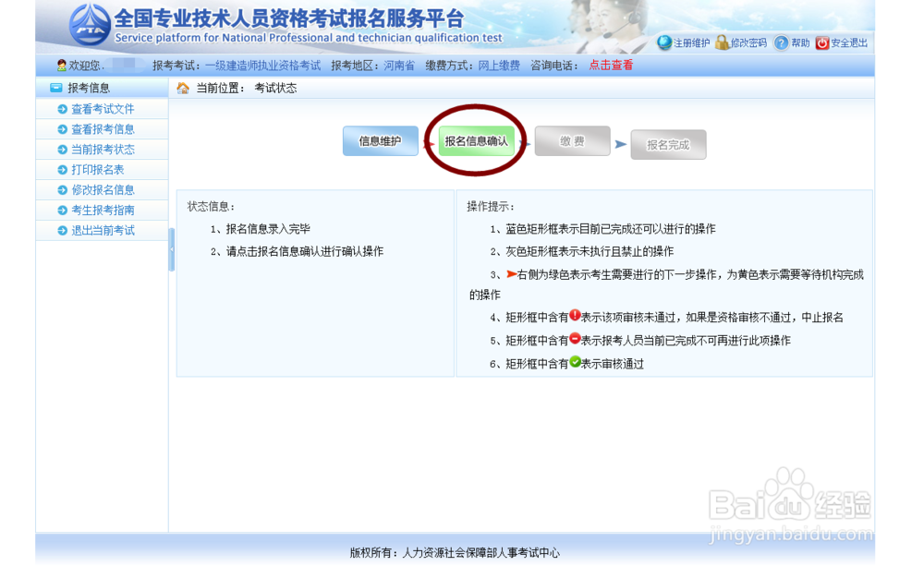The width and height of the screenshot is (924, 566).
Task: Click the grayed 缴费 step button
Action: click(x=572, y=141)
